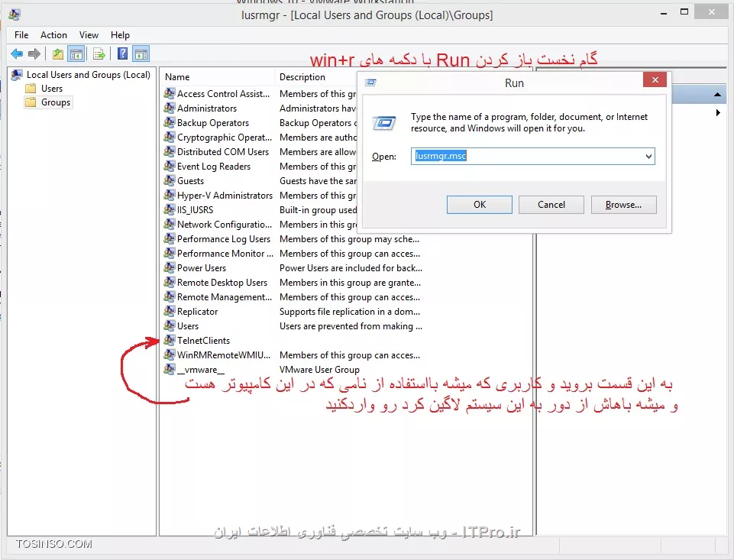Click the Browse... button
Viewport: 734px width, 560px height.
(x=623, y=205)
